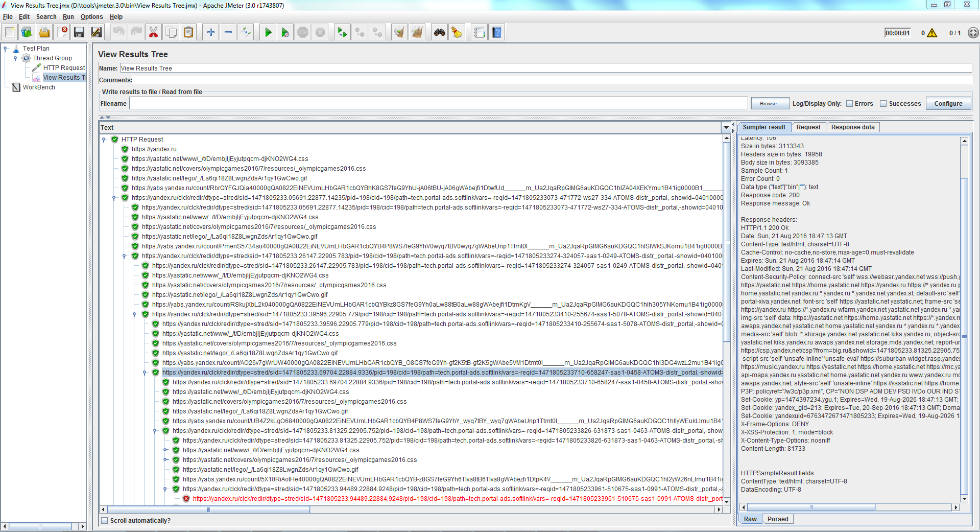
Task: Collapse all tree nodes with minus icon
Action: pyautogui.click(x=228, y=33)
